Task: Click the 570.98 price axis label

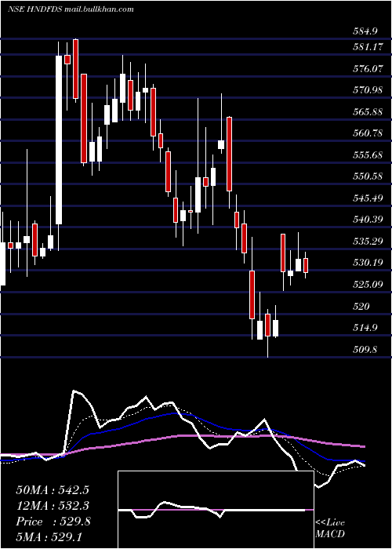Action: 368,90
